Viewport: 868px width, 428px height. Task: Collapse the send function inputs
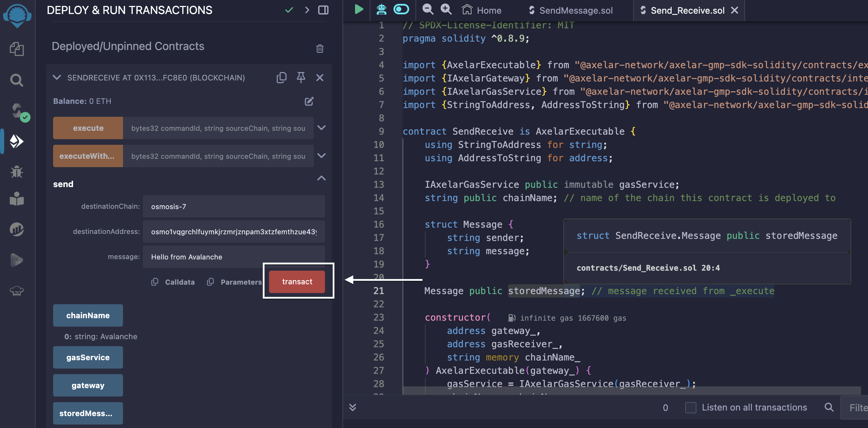(x=321, y=178)
